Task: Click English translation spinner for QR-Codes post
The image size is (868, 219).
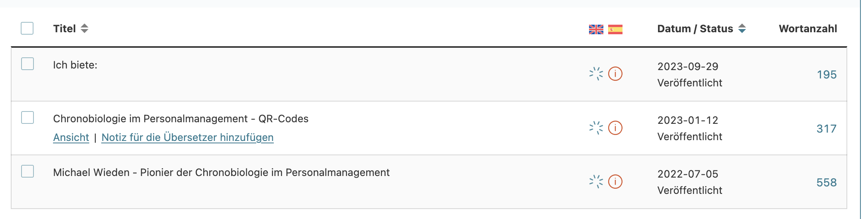Action: click(596, 128)
